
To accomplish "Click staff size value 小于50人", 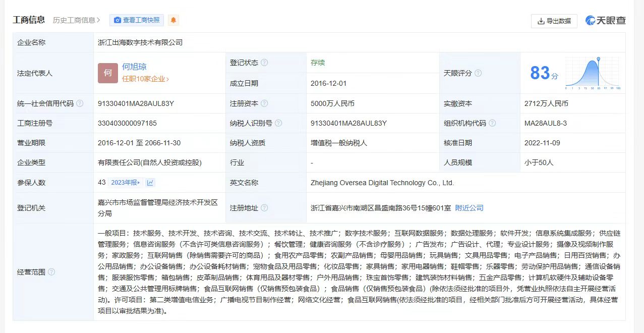I will click(x=539, y=162).
